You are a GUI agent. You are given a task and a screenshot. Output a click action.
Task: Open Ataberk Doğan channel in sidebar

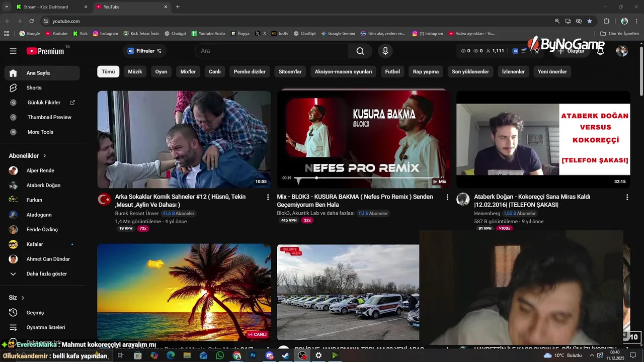click(42, 185)
